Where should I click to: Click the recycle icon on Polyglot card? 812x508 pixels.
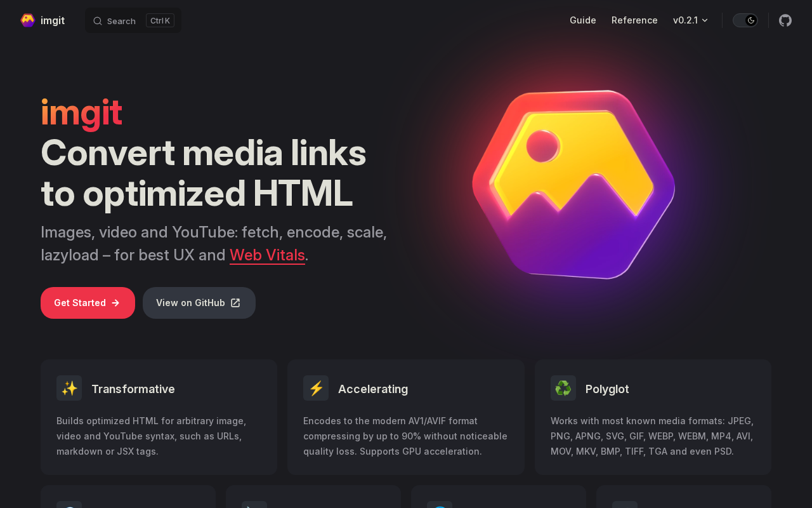pyautogui.click(x=563, y=388)
